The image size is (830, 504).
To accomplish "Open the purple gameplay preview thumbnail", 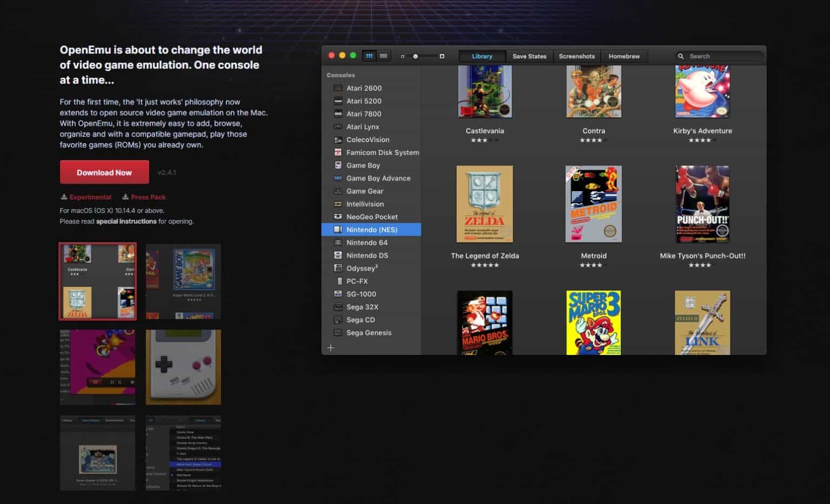I will [x=98, y=367].
